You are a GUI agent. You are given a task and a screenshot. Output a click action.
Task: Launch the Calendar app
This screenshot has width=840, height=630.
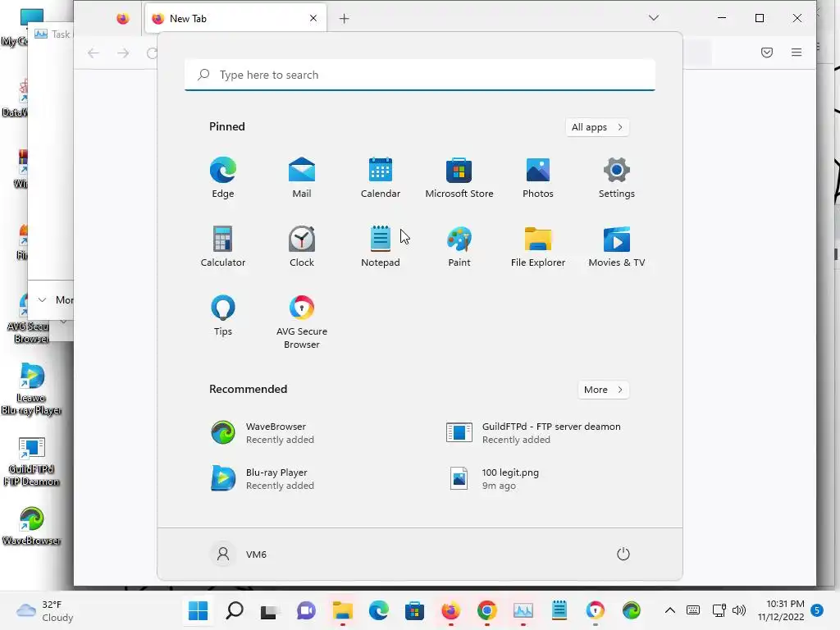pyautogui.click(x=381, y=178)
